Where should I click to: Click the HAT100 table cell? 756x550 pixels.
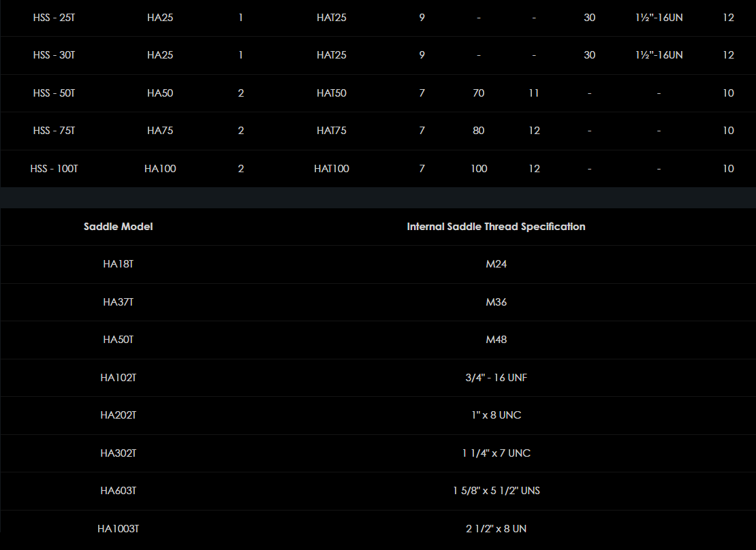(x=332, y=169)
